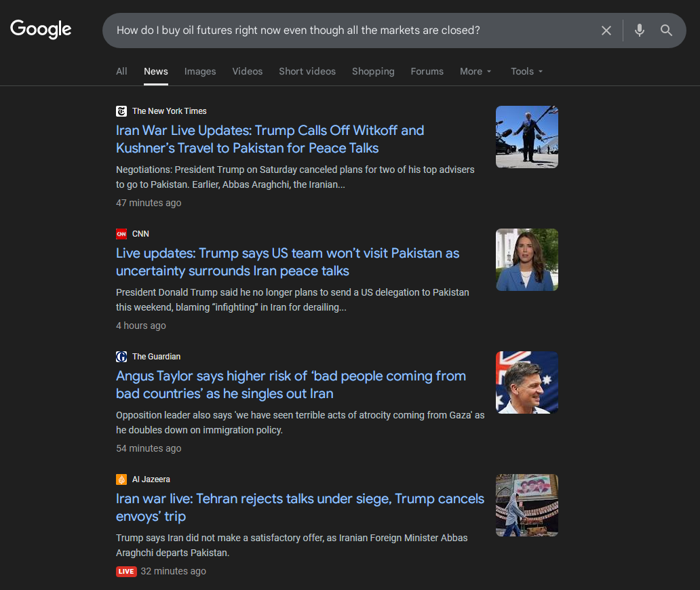Go to the Forums tab
This screenshot has height=590, width=700.
pyautogui.click(x=427, y=71)
